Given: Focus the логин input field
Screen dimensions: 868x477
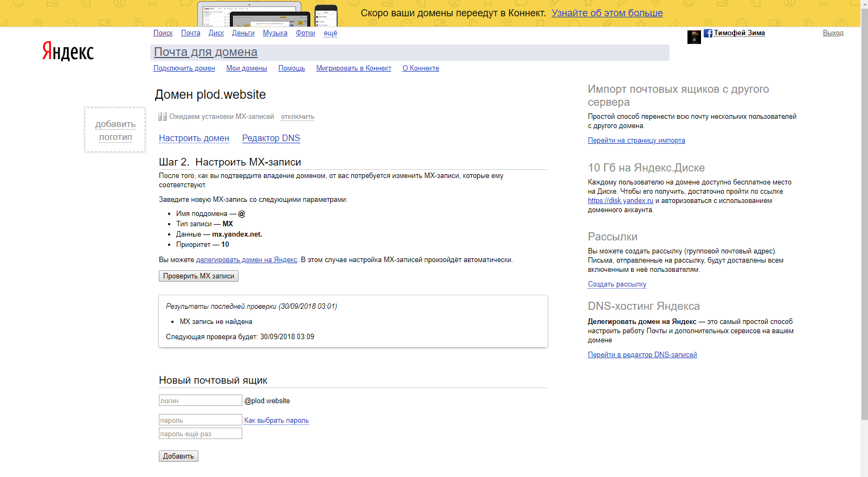Looking at the screenshot, I should tap(200, 400).
